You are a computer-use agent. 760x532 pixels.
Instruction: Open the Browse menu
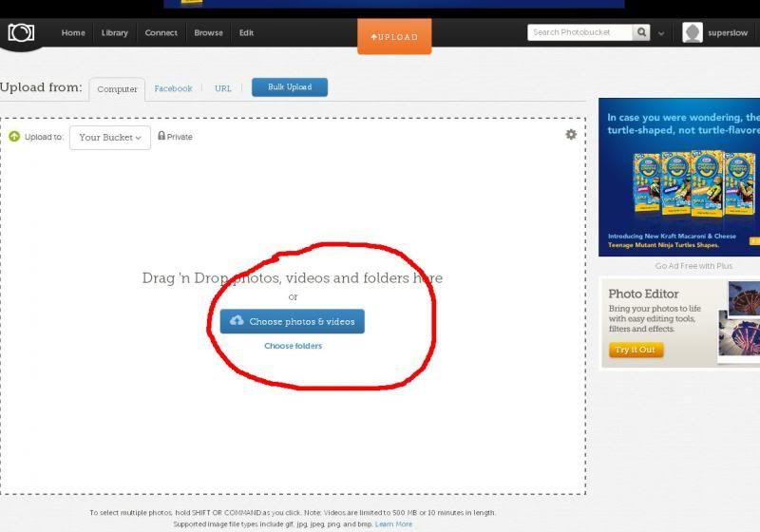[208, 33]
